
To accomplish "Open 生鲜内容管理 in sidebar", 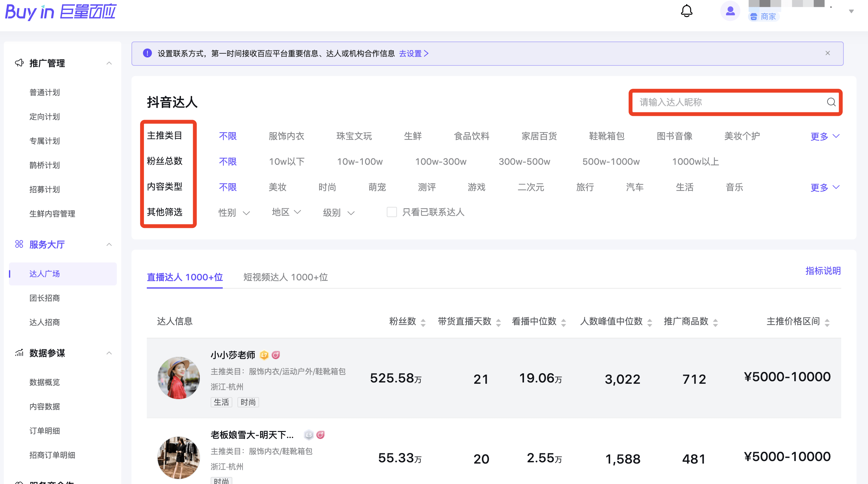I will coord(52,214).
